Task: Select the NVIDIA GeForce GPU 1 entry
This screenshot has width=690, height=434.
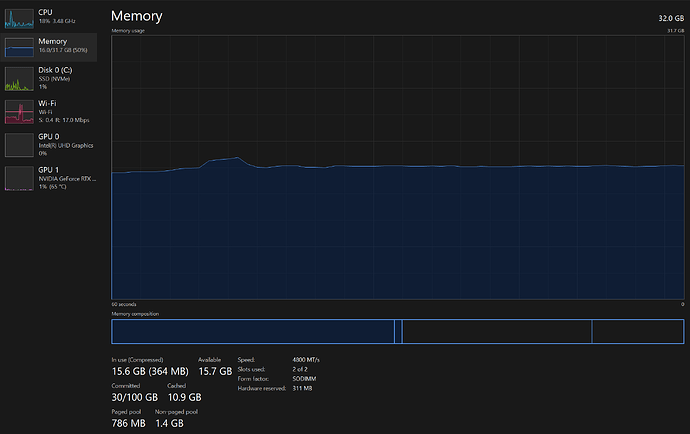Action: click(x=62, y=178)
